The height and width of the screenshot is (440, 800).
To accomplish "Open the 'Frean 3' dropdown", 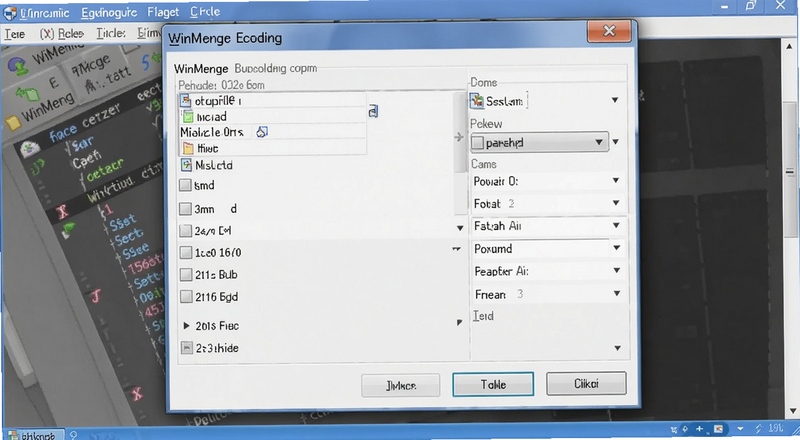I will [x=617, y=294].
